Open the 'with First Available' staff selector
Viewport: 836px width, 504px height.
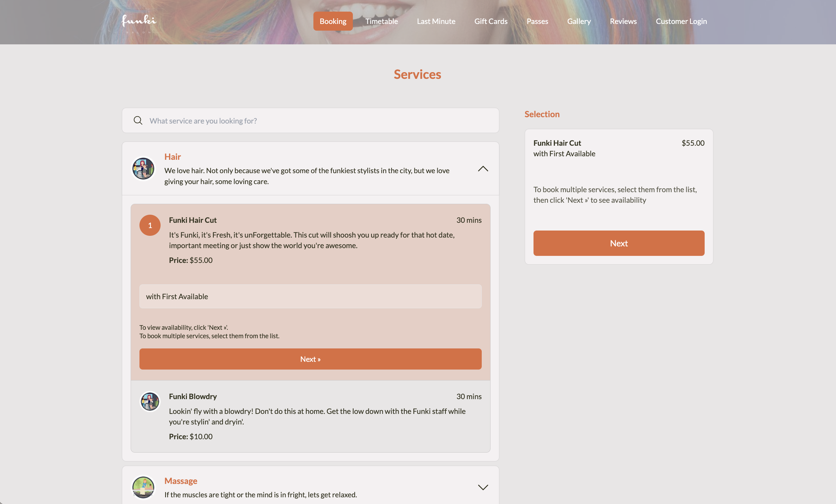pyautogui.click(x=310, y=296)
